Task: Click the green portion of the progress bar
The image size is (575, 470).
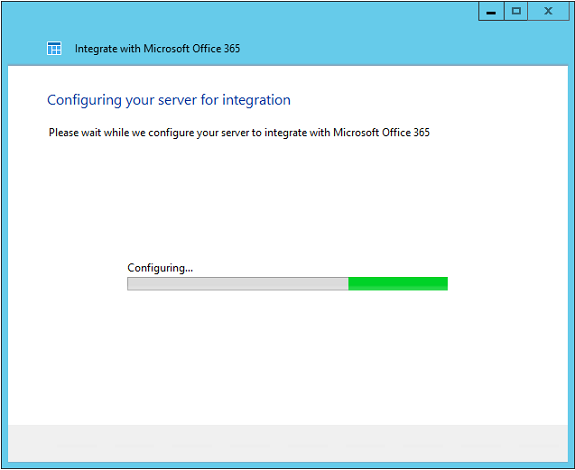Action: tap(398, 284)
